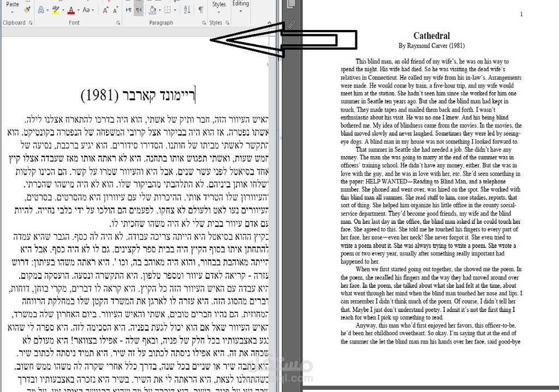Viewport: 559px width, 392px height.
Task: Open the page thumbnails panel in the PDF viewer
Action: click(290, 4)
